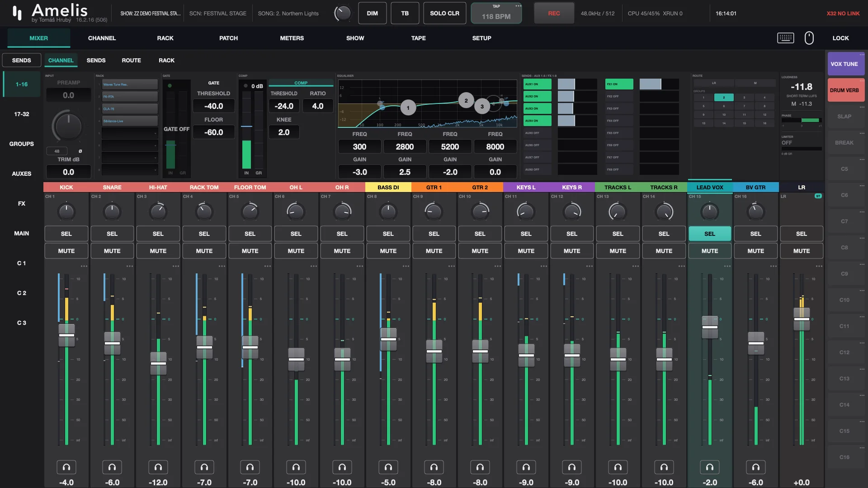Open empty rack slot 6 dropdown
The width and height of the screenshot is (868, 488).
[130, 145]
